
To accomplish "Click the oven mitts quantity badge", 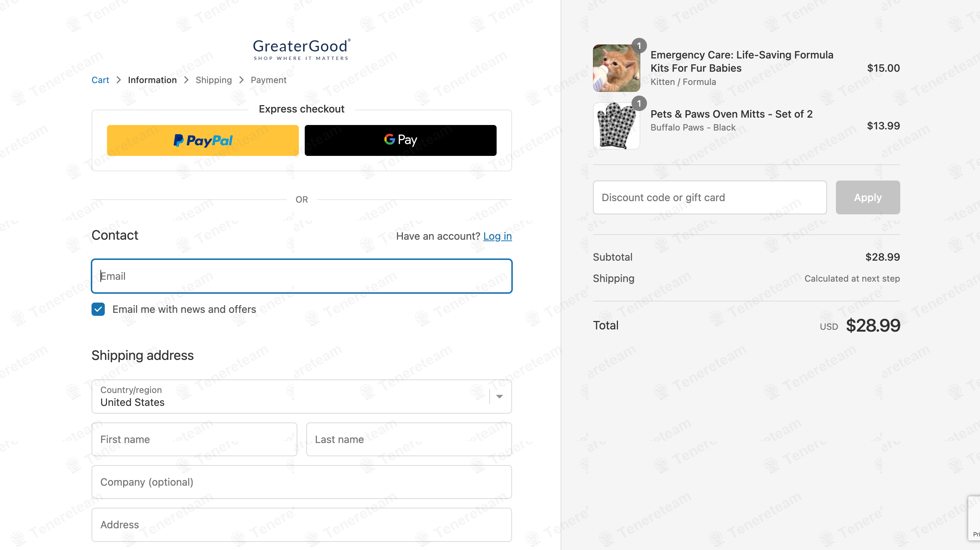I will pyautogui.click(x=639, y=104).
